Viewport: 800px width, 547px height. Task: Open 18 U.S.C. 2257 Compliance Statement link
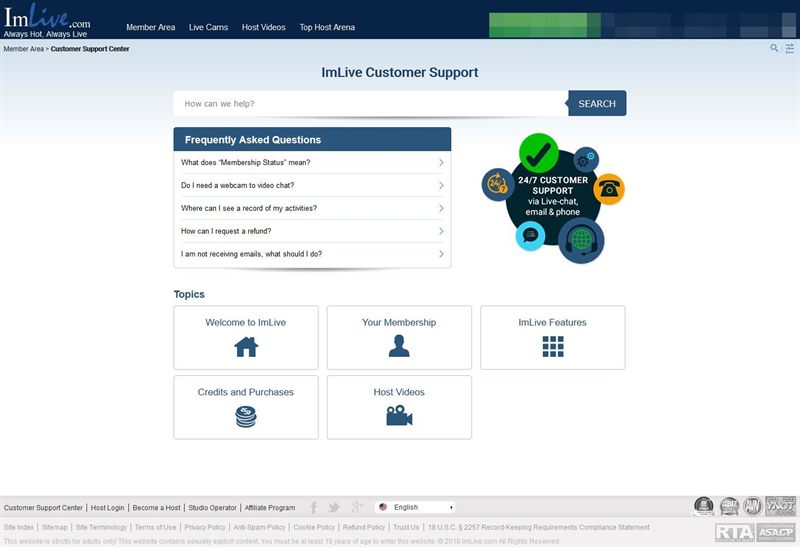pos(538,527)
